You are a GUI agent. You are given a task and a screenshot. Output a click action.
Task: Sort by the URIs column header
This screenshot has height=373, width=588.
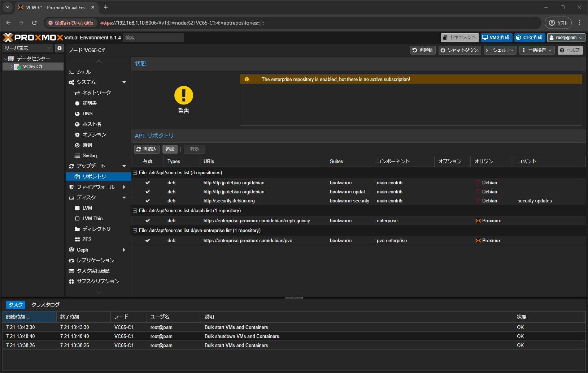263,162
